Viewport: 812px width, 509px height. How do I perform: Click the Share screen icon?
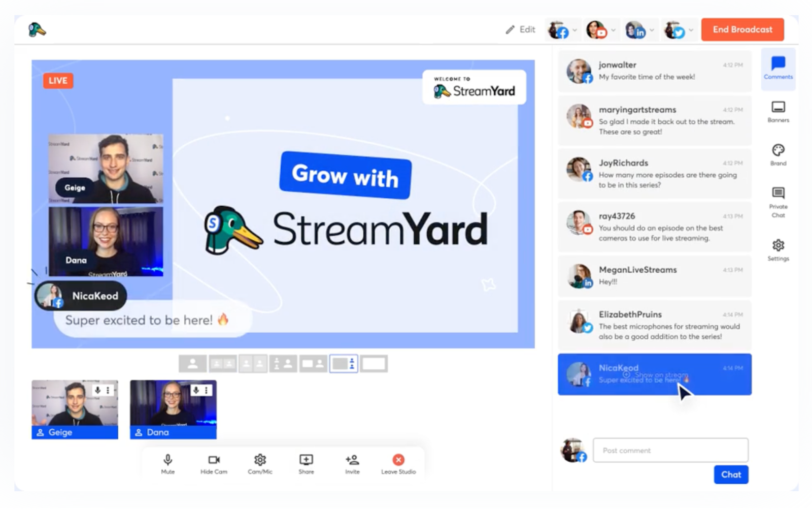pos(306,464)
